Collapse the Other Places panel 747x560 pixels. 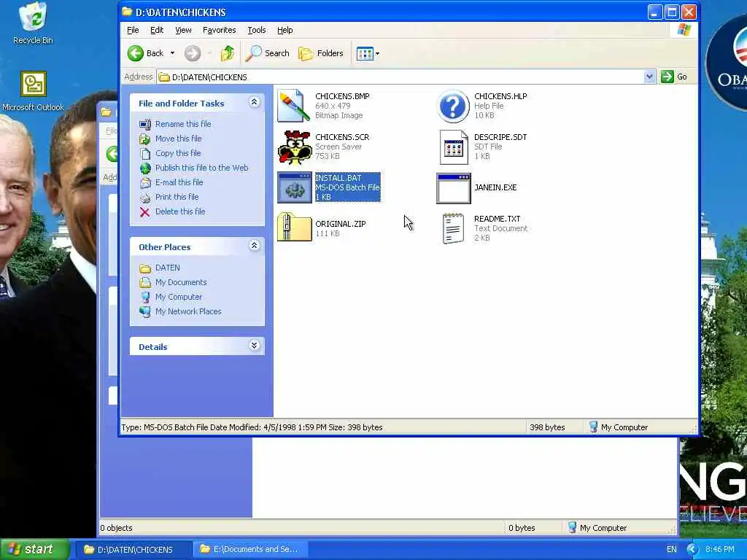255,246
